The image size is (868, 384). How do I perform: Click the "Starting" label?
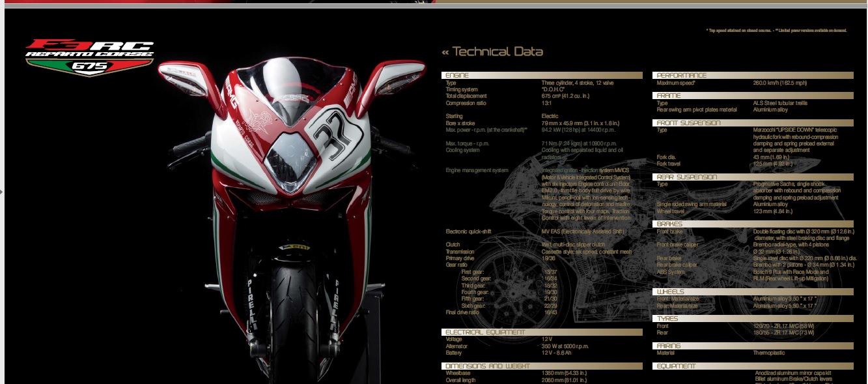(455, 116)
